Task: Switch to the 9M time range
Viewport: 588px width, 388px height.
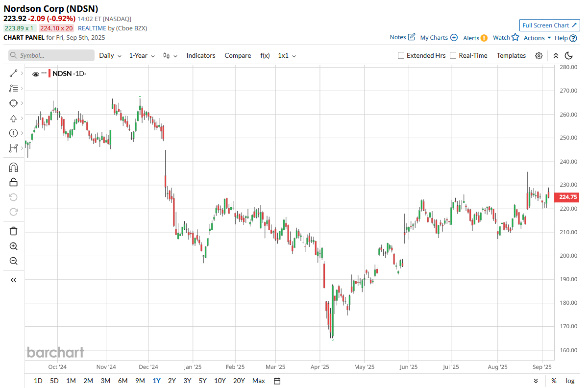Action: click(x=140, y=381)
